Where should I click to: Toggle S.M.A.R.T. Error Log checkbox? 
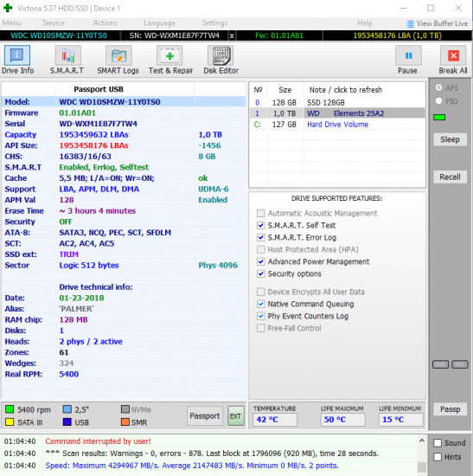260,237
